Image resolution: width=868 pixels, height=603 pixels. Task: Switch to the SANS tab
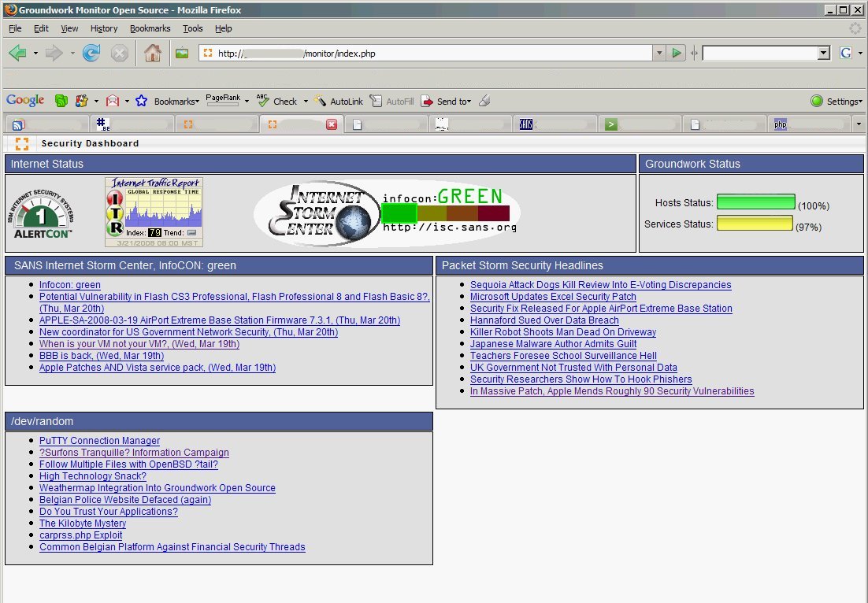pos(555,124)
